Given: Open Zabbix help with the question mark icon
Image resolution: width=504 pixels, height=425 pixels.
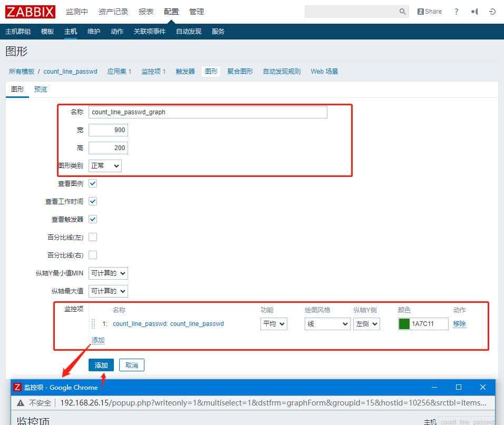Looking at the screenshot, I should tap(455, 11).
